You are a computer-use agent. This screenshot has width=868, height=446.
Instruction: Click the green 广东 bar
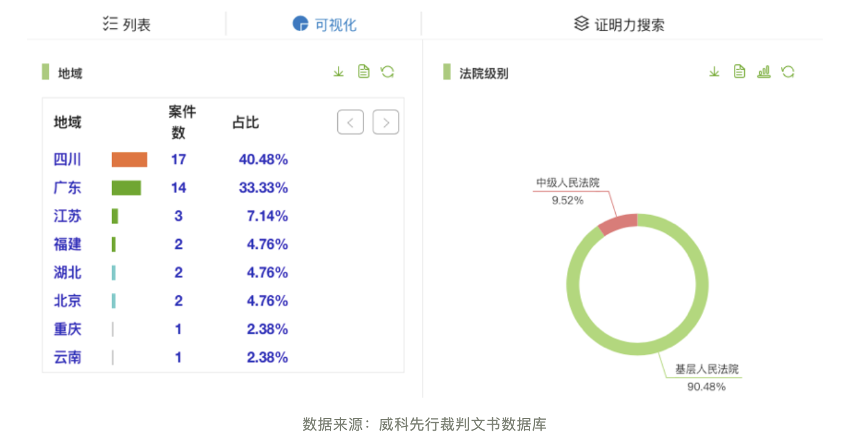click(126, 188)
